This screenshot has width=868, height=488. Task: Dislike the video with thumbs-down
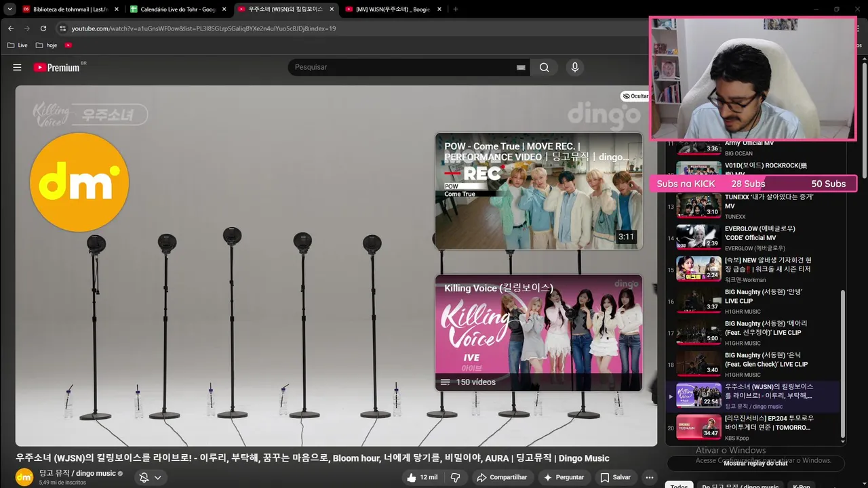(x=456, y=477)
